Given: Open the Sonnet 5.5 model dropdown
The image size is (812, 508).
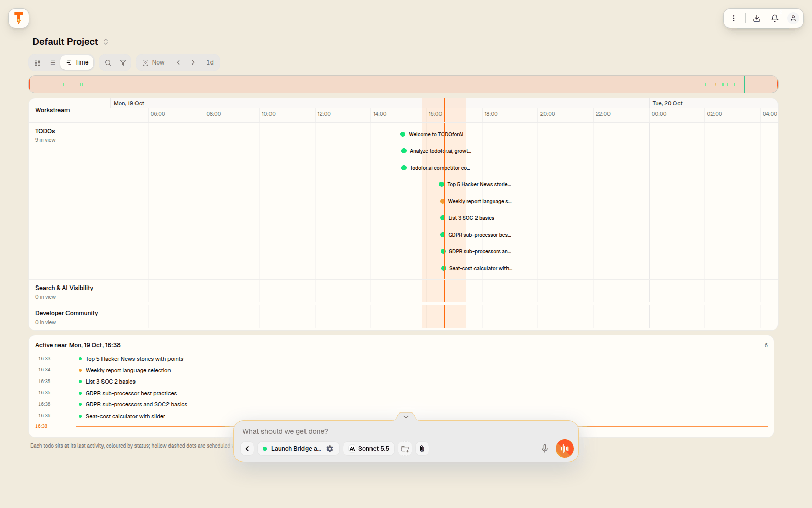Looking at the screenshot, I should tap(369, 449).
